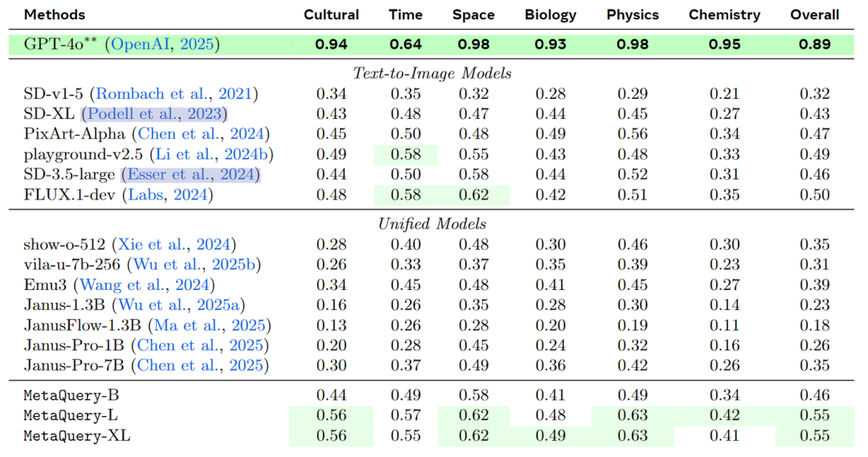
Task: Click the Wang et al., 2024 Emu3 citation
Action: (x=144, y=285)
